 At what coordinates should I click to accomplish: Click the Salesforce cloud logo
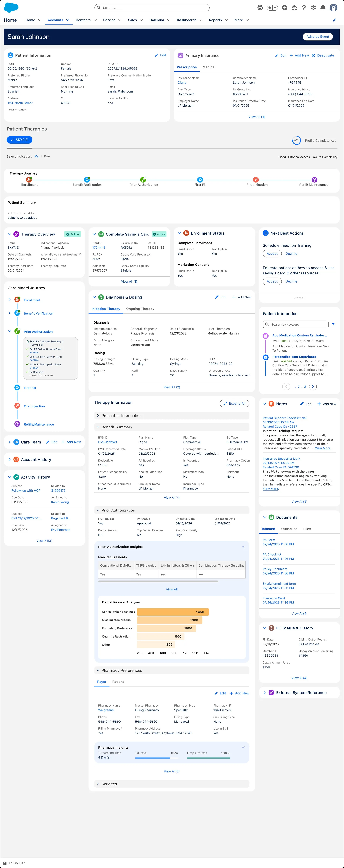(x=11, y=7)
